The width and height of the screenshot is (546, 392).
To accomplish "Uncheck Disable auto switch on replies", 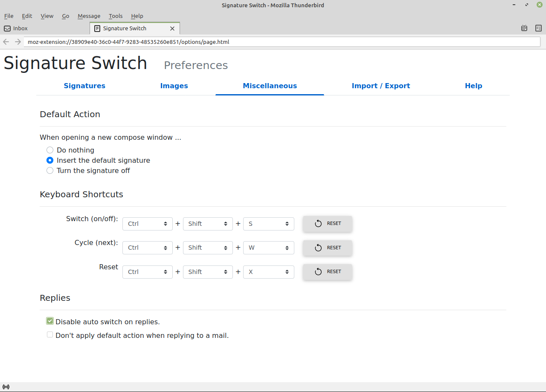I will tap(50, 321).
